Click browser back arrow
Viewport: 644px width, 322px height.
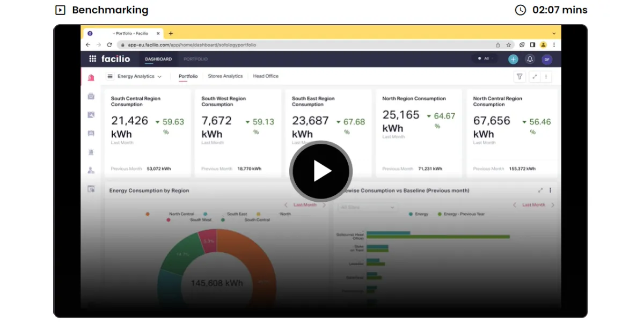click(88, 45)
